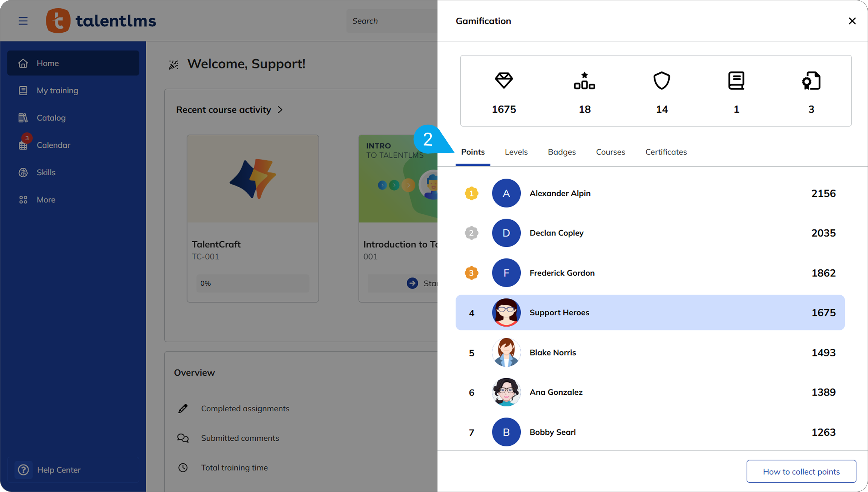Screen dimensions: 868x492
Task: Click the Skills brain icon
Action: 23,173
